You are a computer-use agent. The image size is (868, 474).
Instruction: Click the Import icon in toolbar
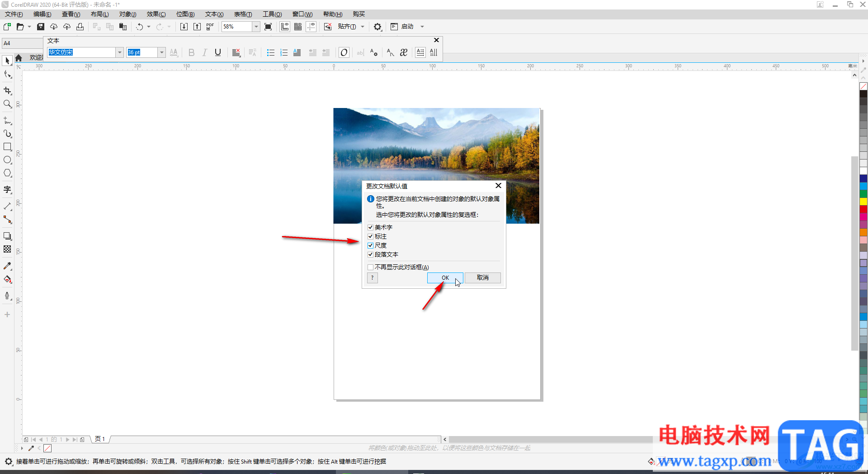[184, 27]
